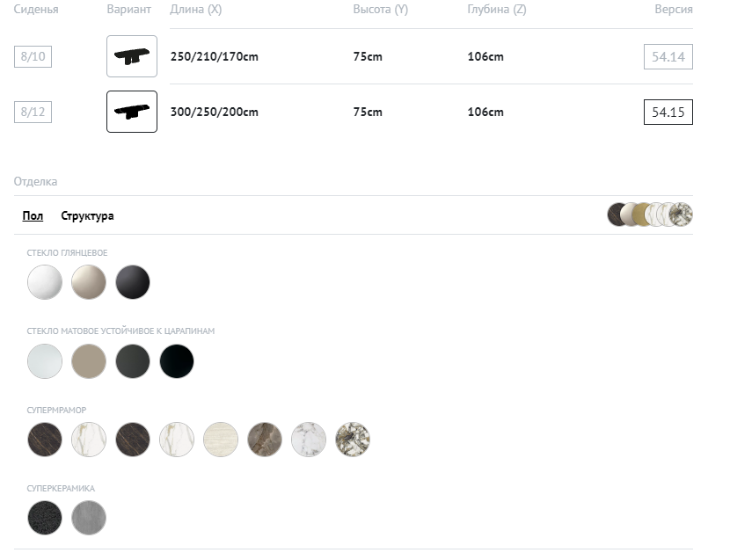
Task: Select the taupe matte glass swatch
Action: click(x=89, y=361)
